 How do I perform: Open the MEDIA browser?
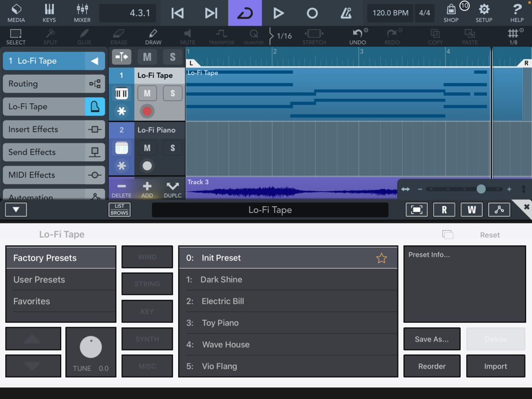tap(16, 13)
